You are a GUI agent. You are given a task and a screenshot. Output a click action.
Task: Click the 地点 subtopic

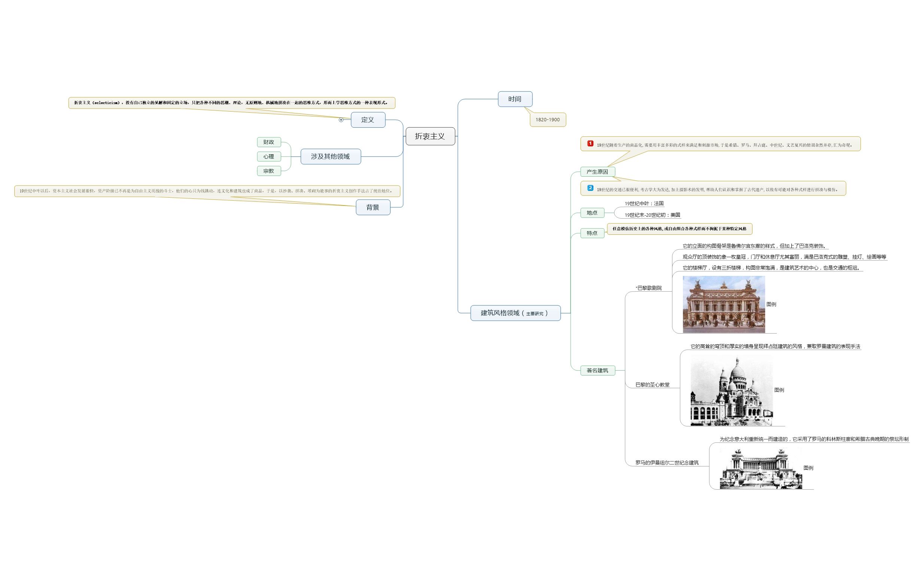coord(592,213)
